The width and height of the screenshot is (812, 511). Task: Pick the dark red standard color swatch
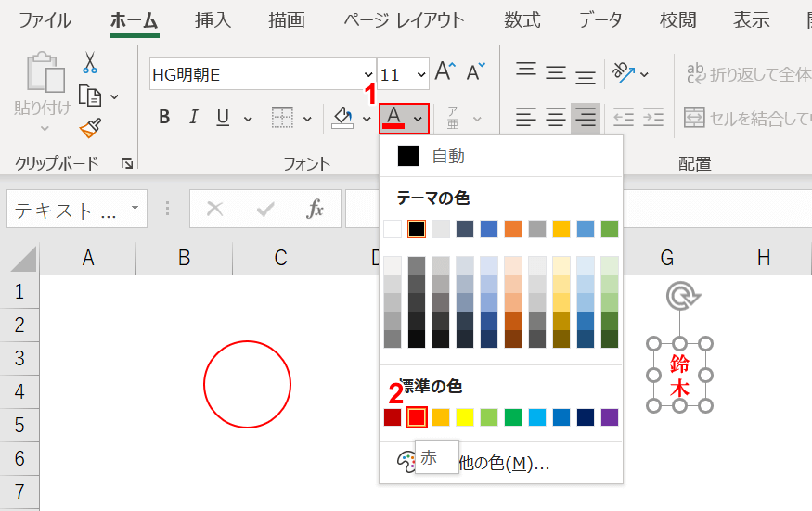(393, 417)
